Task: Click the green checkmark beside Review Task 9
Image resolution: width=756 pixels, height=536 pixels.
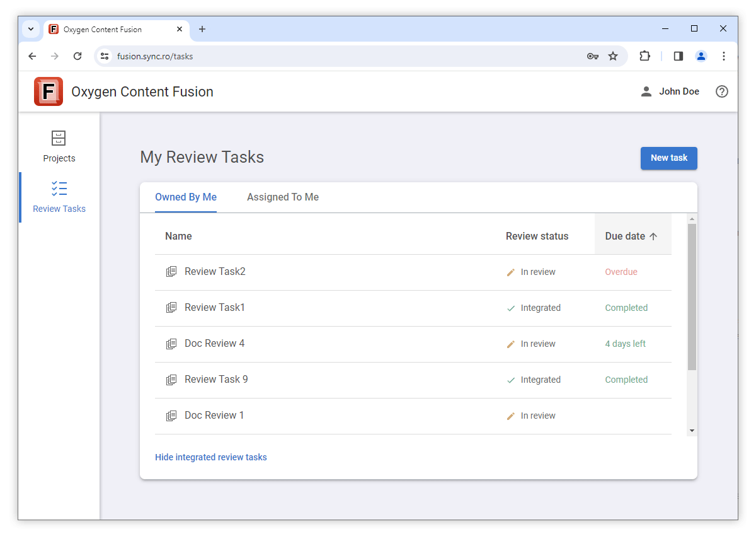Action: click(x=509, y=380)
